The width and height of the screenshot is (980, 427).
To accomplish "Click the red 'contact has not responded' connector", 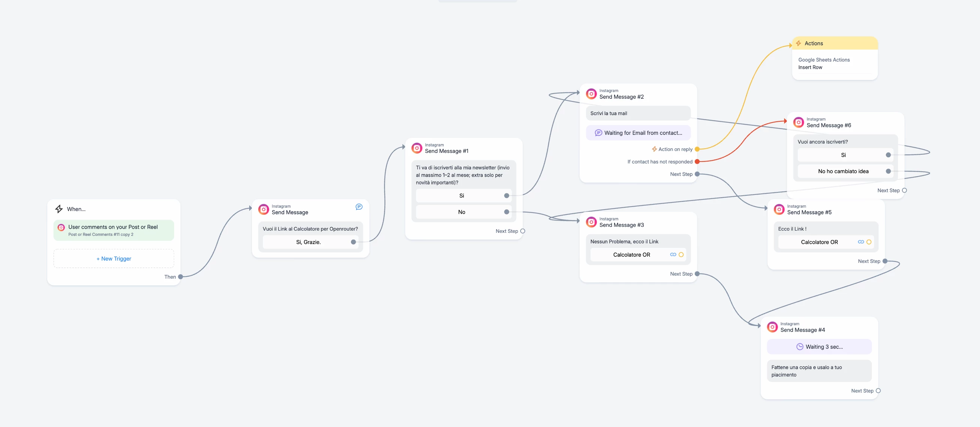I will point(697,162).
